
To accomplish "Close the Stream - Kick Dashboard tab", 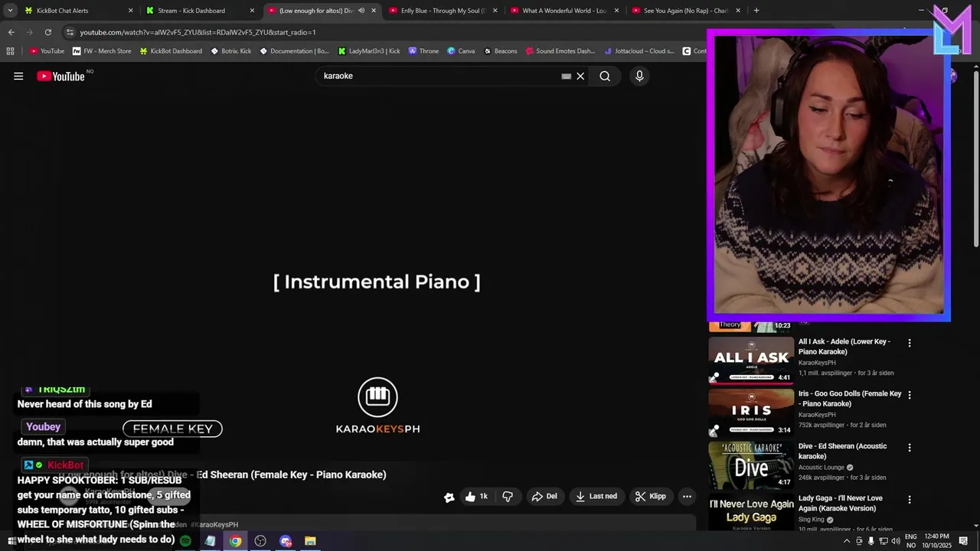I will click(252, 11).
